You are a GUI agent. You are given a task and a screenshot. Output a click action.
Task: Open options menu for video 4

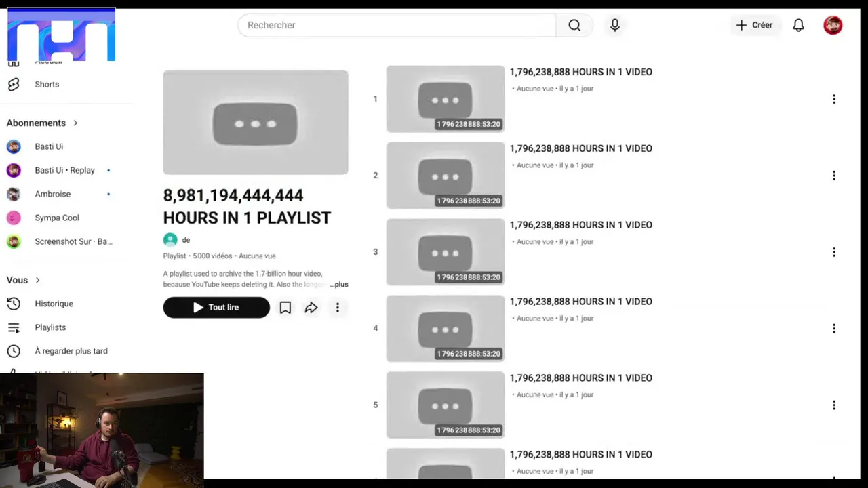(833, 329)
